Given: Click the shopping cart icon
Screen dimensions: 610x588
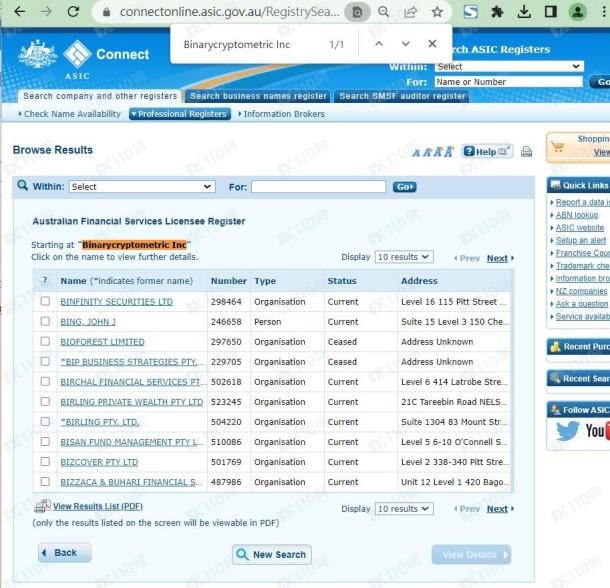Looking at the screenshot, I should coord(558,147).
